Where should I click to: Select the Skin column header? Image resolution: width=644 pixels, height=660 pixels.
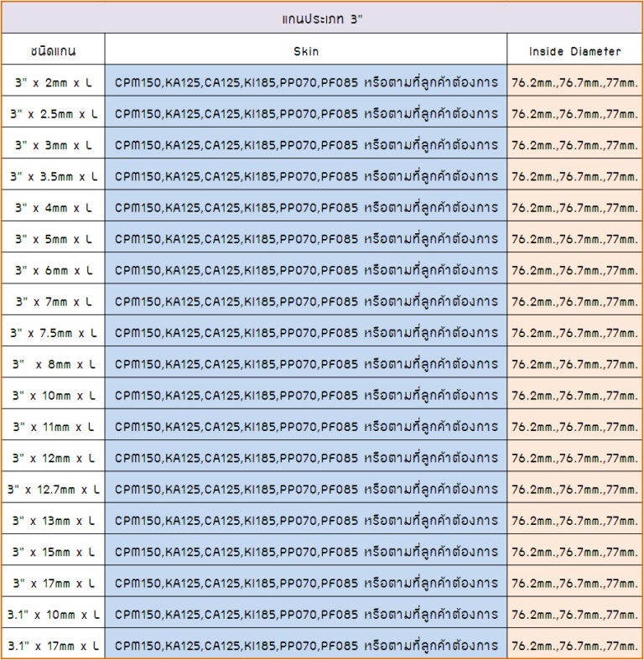pyautogui.click(x=306, y=49)
